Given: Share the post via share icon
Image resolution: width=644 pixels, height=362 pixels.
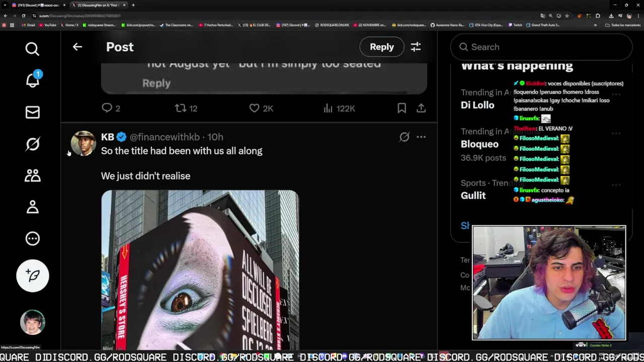Looking at the screenshot, I should pyautogui.click(x=421, y=108).
